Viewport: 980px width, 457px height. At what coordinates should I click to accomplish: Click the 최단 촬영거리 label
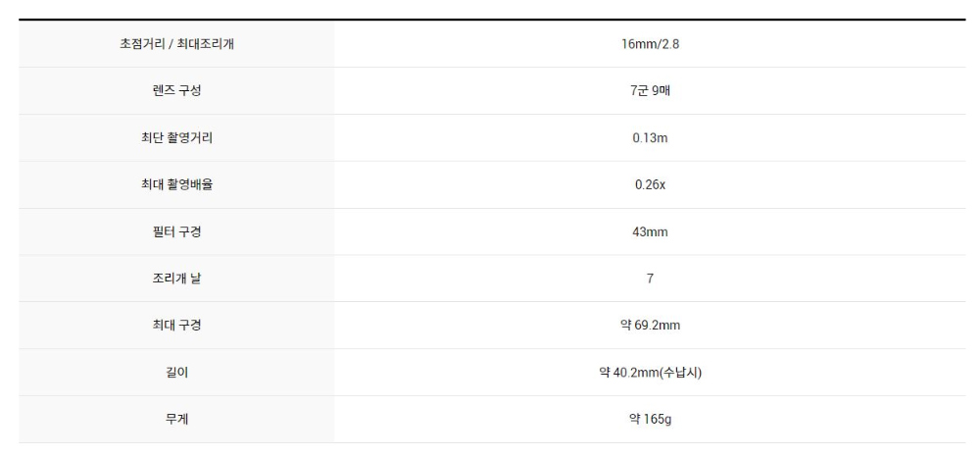(176, 138)
